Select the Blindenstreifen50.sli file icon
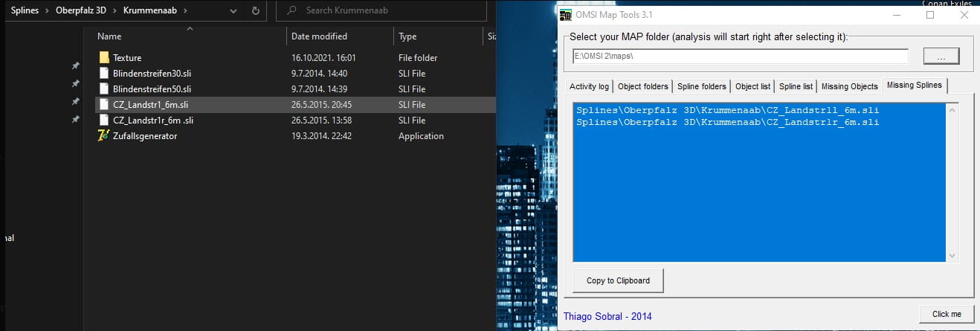The height and width of the screenshot is (331, 980). pyautogui.click(x=104, y=89)
